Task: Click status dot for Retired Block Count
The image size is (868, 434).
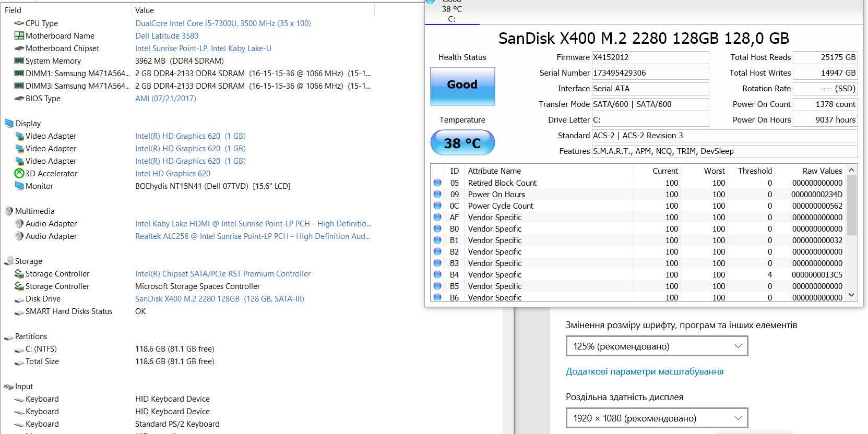Action: pyautogui.click(x=437, y=183)
